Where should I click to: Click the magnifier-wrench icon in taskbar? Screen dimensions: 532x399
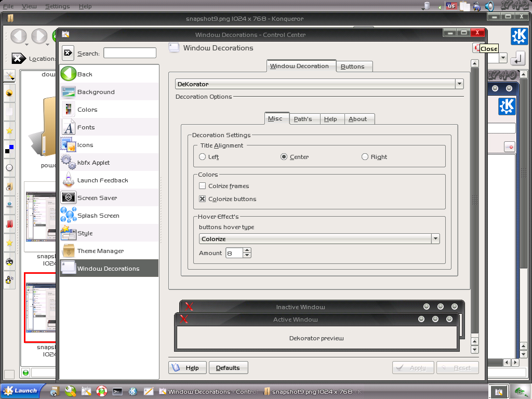(x=70, y=391)
